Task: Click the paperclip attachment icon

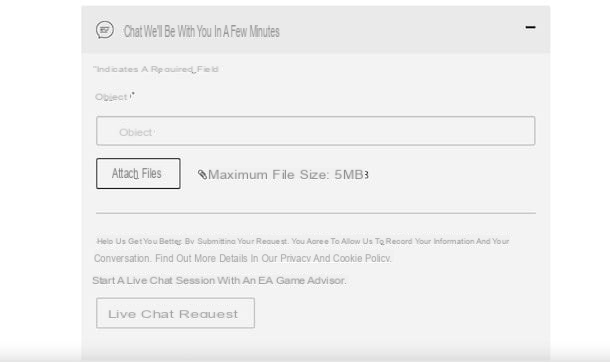Action: click(202, 175)
